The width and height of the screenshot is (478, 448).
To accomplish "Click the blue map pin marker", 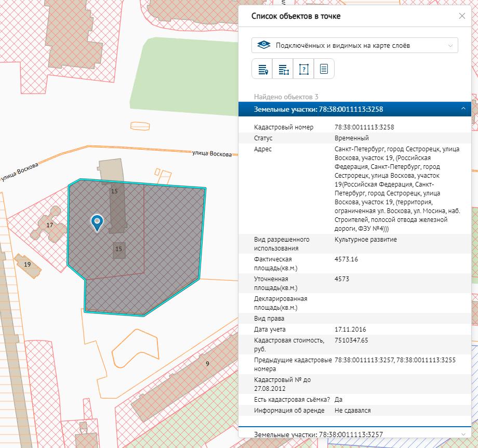I will pyautogui.click(x=97, y=222).
